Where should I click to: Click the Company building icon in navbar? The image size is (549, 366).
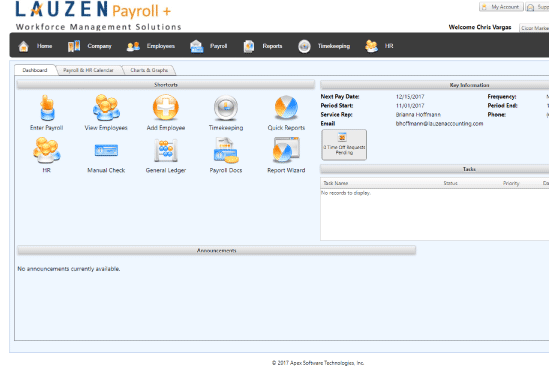pos(74,46)
